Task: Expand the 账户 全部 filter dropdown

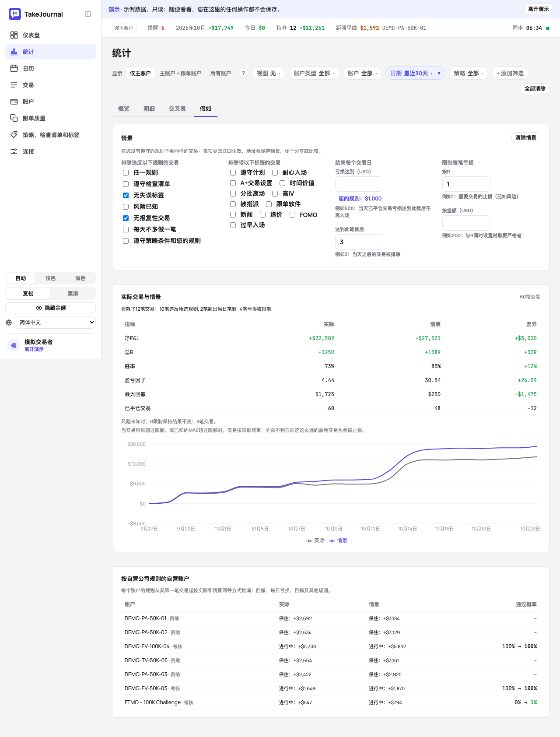Action: 362,73
